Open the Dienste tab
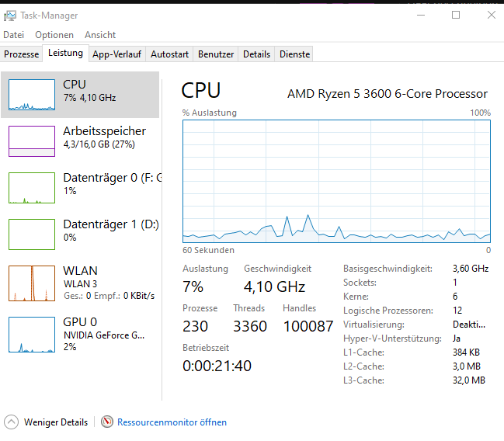 pos(294,54)
